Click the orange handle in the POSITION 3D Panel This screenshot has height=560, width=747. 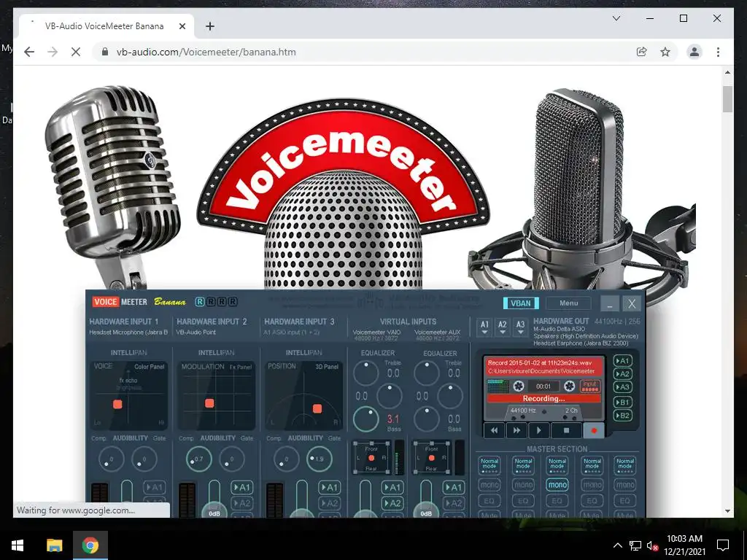tap(317, 408)
